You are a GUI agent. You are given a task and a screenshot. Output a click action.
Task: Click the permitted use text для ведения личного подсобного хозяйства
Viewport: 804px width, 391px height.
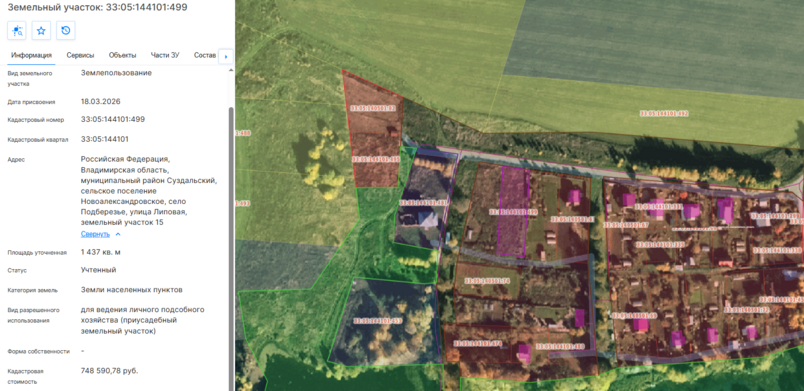143,321
